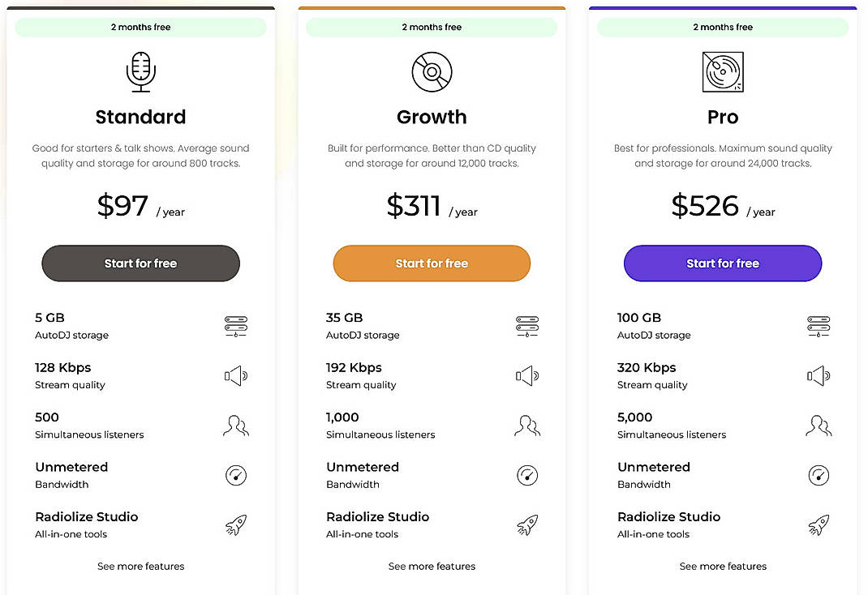Screen dimensions: 868x595
Task: Select the speaker icon next to 192 Kbps
Action: click(526, 375)
